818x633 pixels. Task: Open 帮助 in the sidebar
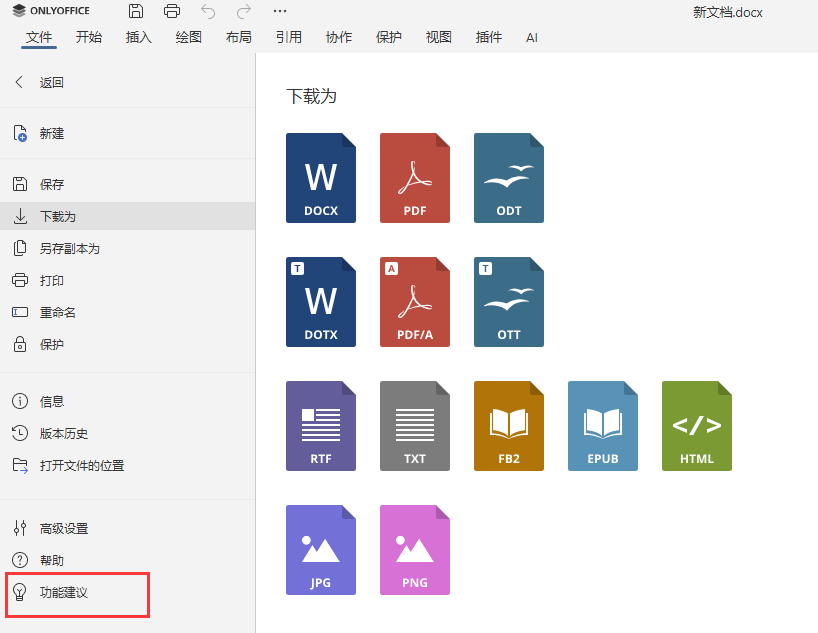coord(127,560)
